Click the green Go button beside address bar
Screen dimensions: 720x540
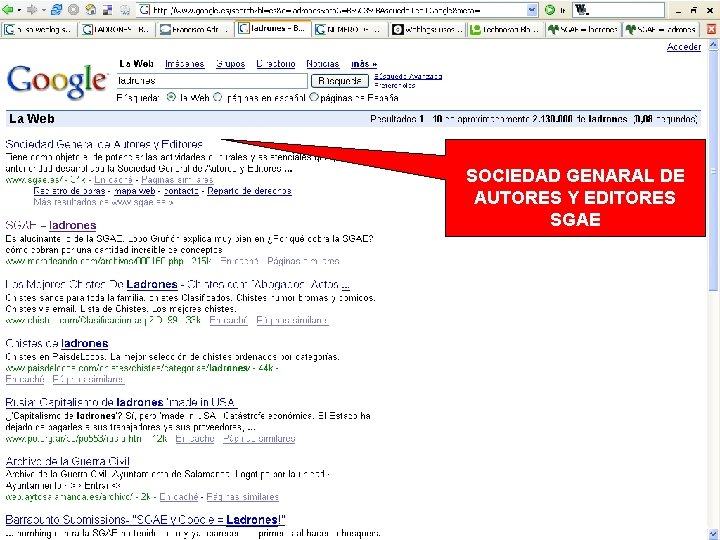pyautogui.click(x=550, y=10)
